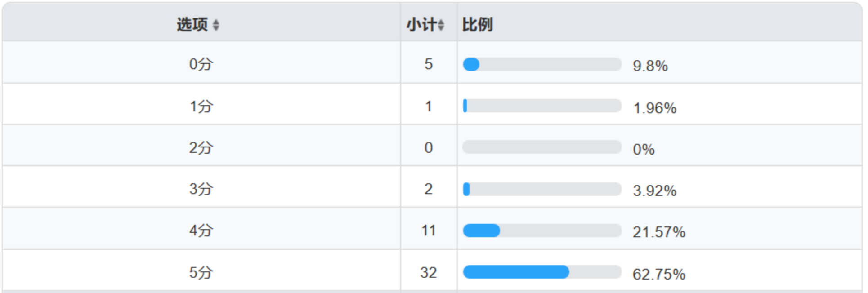Sort by the 选项 column sort arrows
The height and width of the screenshot is (293, 868).
216,25
